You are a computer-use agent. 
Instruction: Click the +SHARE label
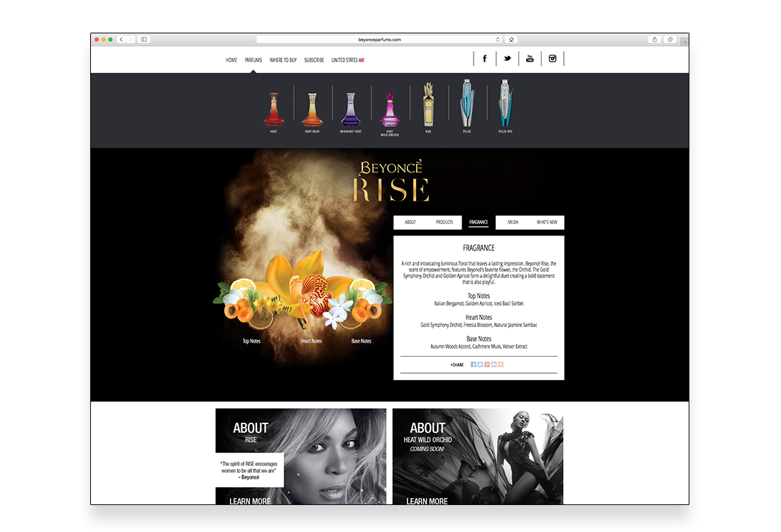coord(457,365)
